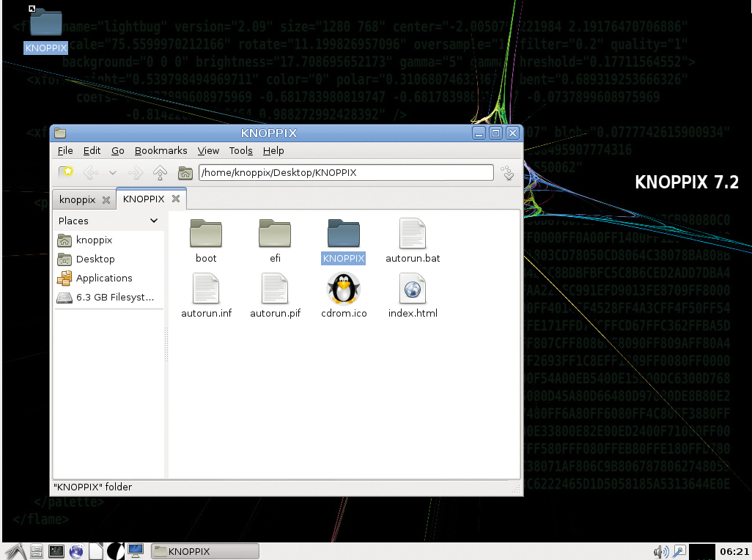Switch to the lowercase knoppix tab
752x560 pixels.
(x=77, y=199)
